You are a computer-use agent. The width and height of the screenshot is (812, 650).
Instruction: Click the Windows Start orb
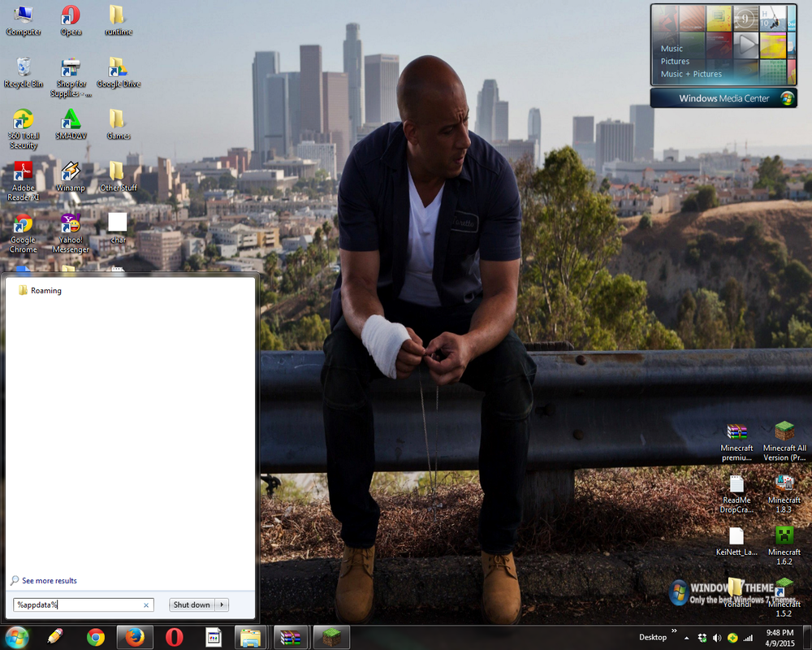[x=16, y=637]
